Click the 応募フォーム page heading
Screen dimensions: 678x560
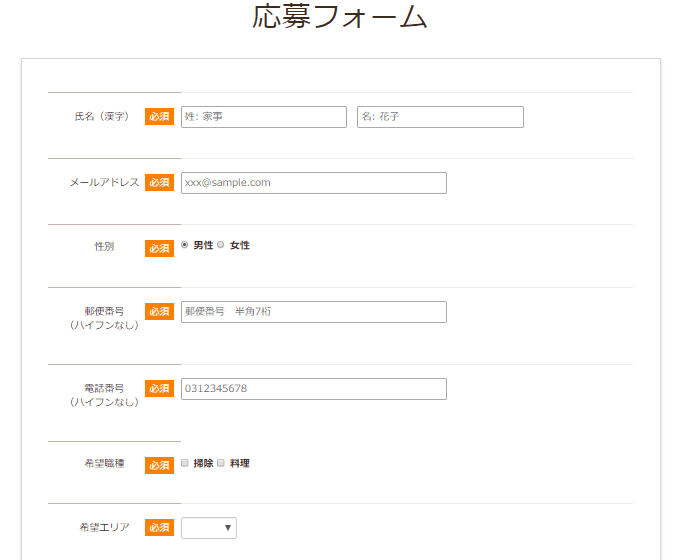point(340,17)
